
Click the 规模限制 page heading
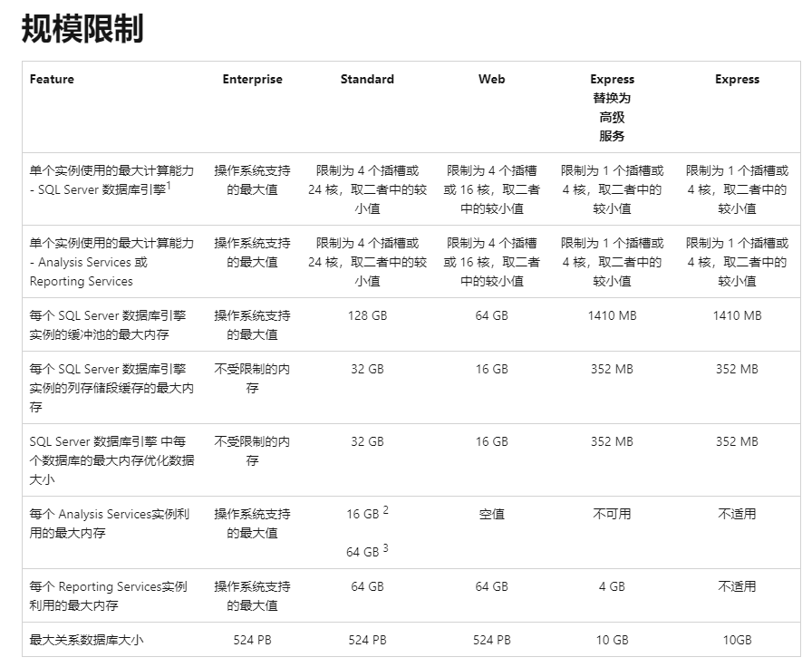tap(82, 28)
